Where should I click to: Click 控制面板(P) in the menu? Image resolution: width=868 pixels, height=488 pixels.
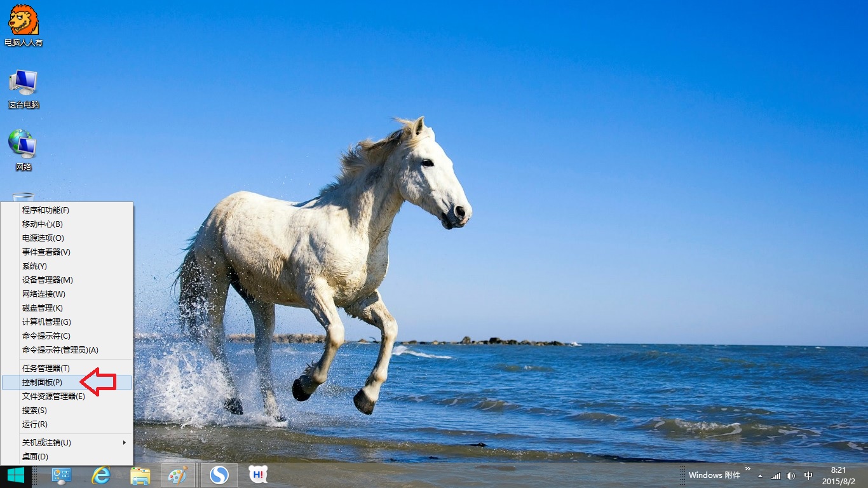[67, 383]
